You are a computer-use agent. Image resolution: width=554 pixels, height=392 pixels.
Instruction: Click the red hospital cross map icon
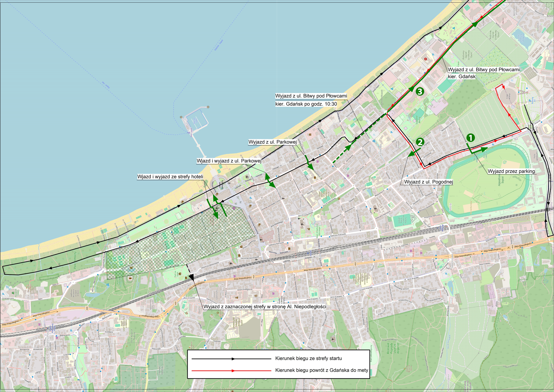[x=426, y=59]
